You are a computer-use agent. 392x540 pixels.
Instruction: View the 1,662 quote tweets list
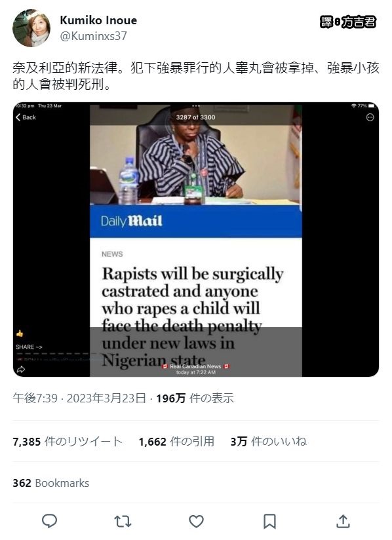click(176, 441)
